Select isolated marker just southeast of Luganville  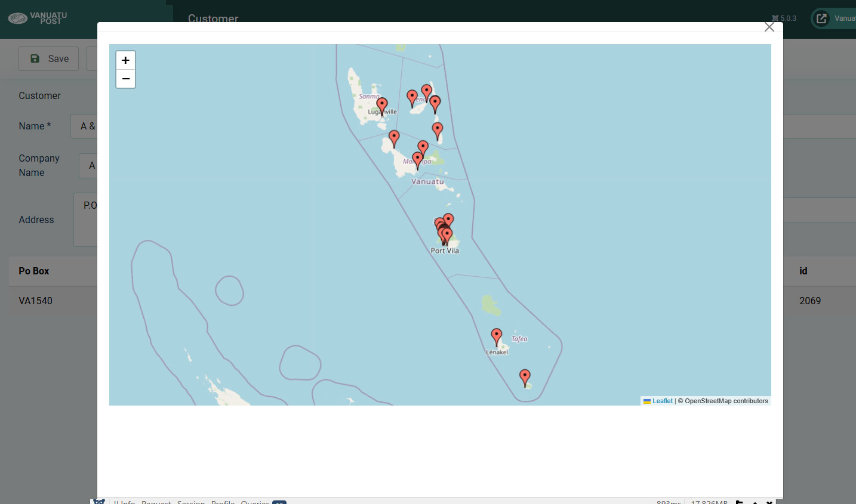pos(394,138)
